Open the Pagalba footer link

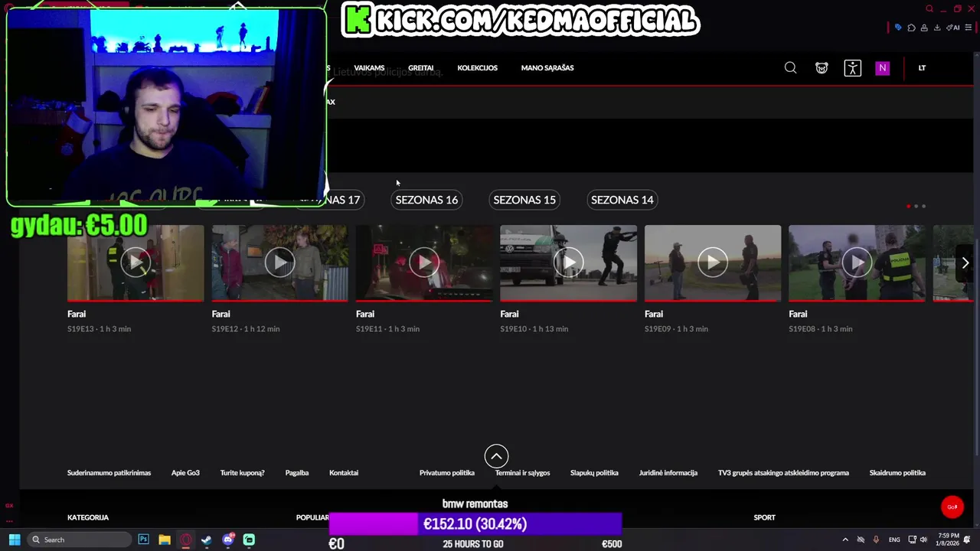tap(297, 473)
